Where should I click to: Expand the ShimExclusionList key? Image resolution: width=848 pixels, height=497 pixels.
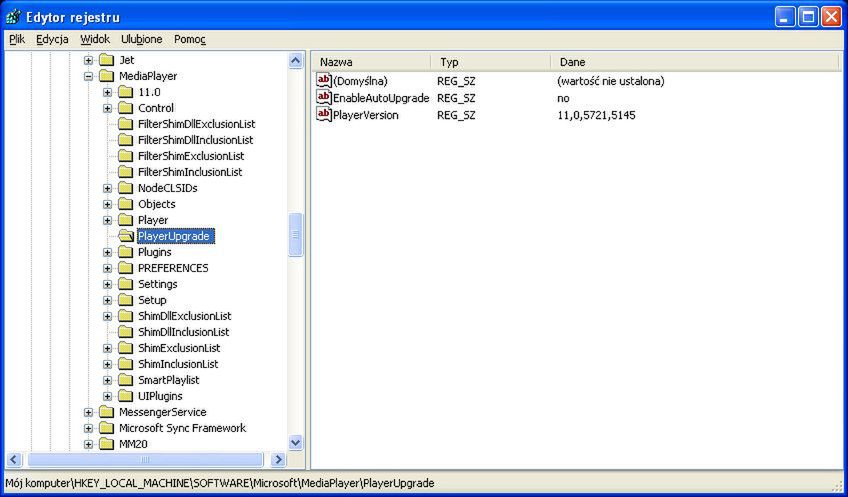107,348
